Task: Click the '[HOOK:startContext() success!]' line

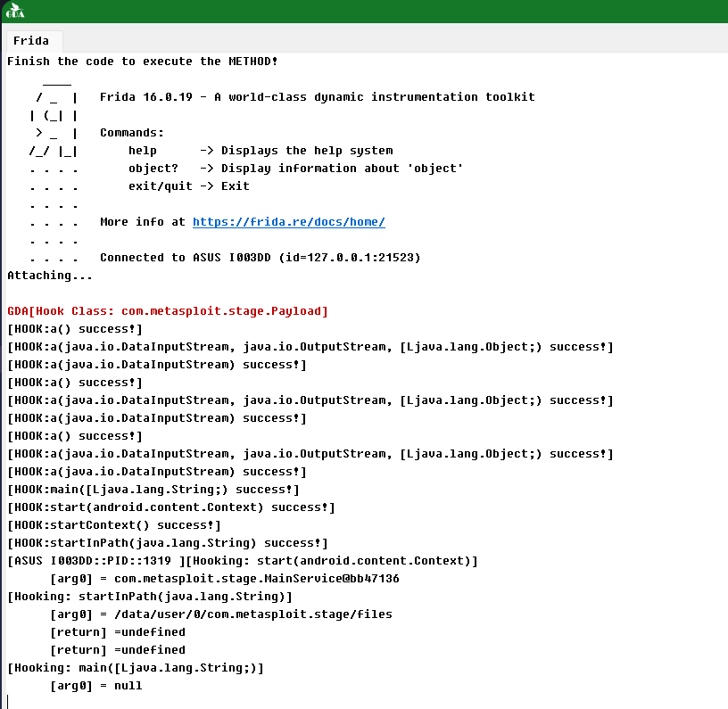Action: [x=114, y=525]
